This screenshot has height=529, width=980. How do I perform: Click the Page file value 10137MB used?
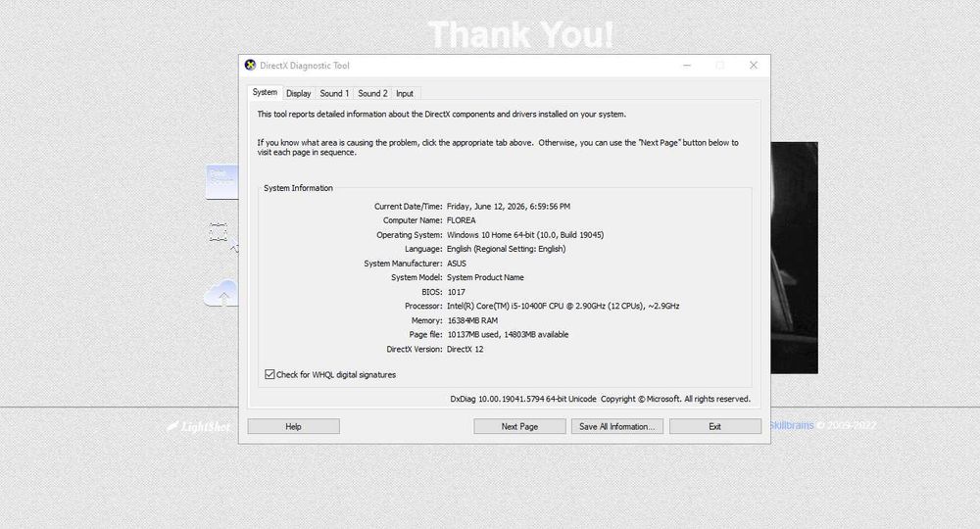[508, 335]
